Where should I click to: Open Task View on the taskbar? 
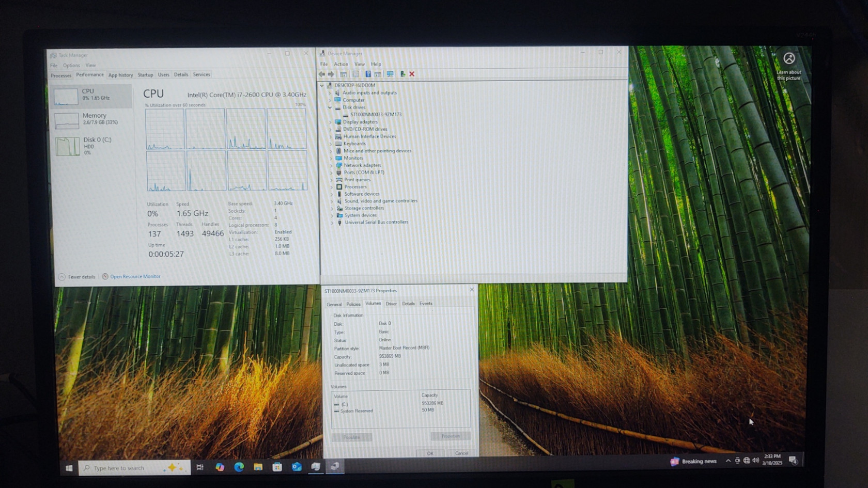pos(200,467)
